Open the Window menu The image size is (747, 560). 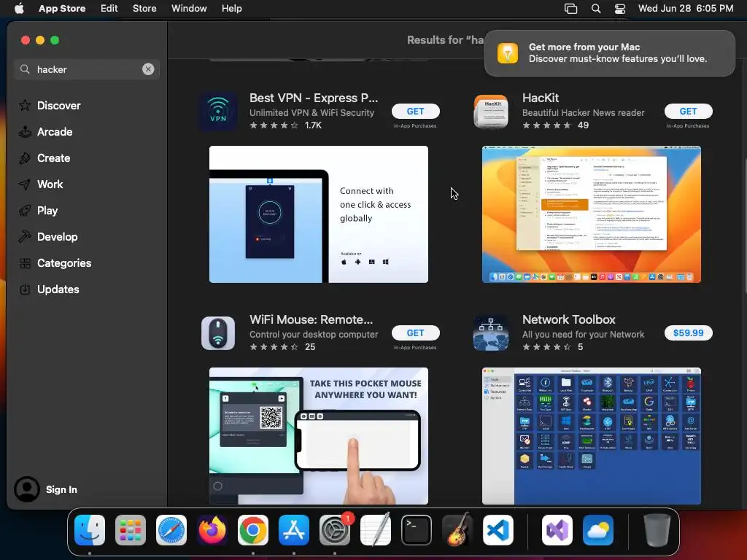[189, 8]
